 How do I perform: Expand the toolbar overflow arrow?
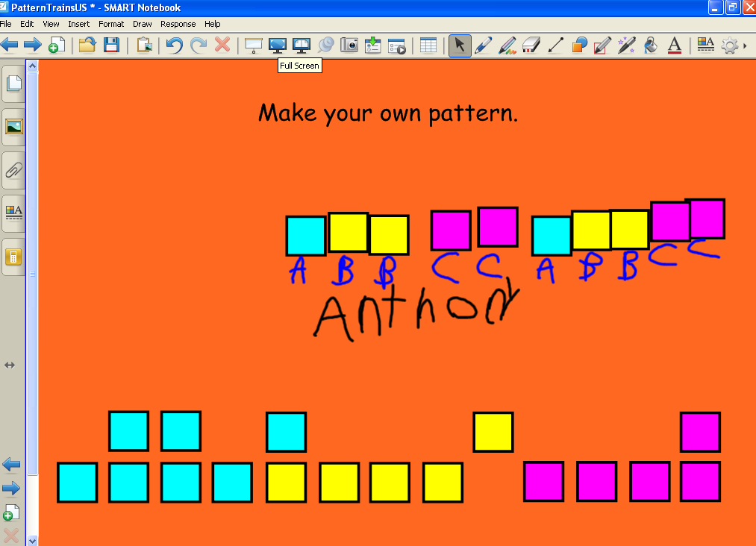coord(745,45)
